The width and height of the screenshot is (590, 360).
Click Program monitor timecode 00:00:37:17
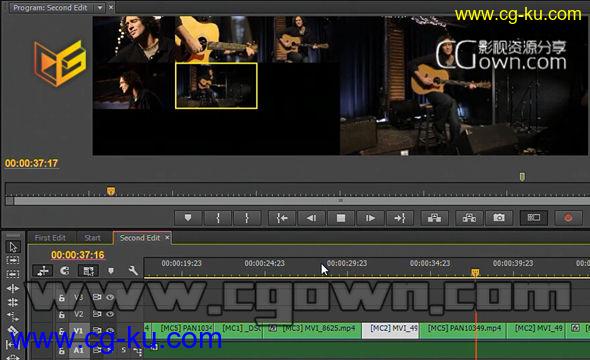point(31,163)
